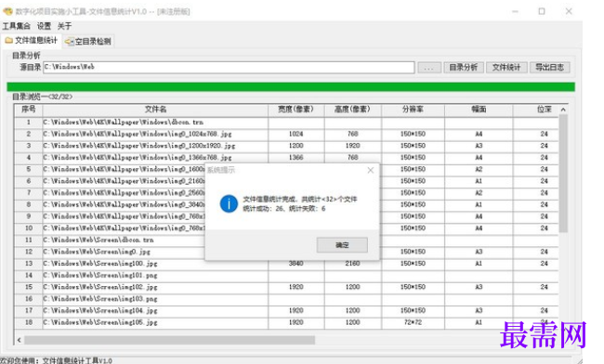604x364 pixels.
Task: Select file name img0_1024x768.jpg in row 2
Action: [138, 134]
